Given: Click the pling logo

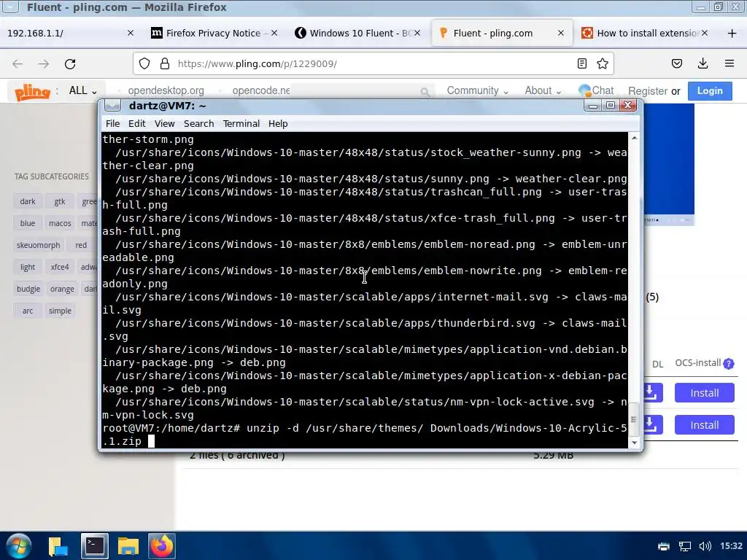Looking at the screenshot, I should tap(32, 91).
